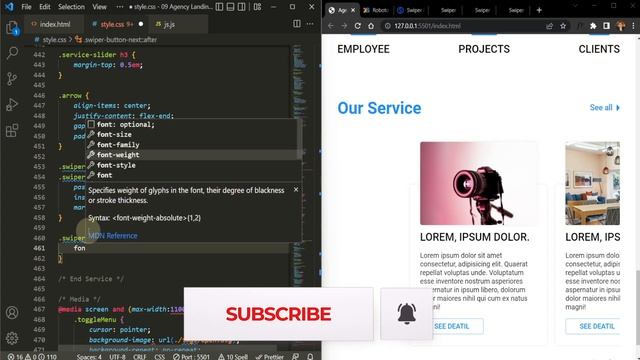640x360 pixels.
Task: Click the browser home icon
Action: tap(371, 26)
